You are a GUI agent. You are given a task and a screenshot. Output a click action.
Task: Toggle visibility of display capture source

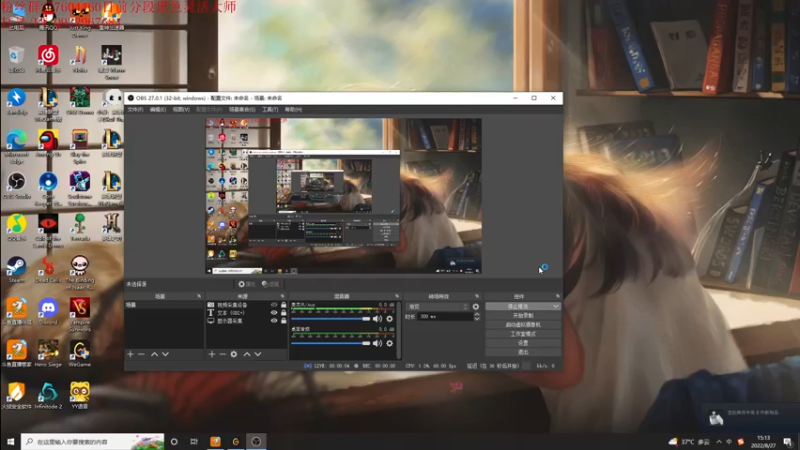274,321
